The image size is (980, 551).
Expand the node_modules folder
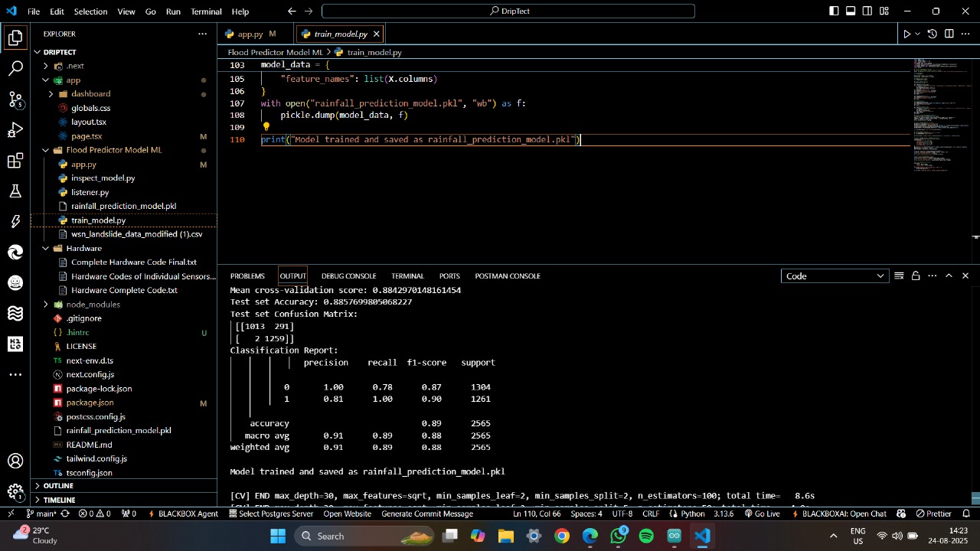93,305
